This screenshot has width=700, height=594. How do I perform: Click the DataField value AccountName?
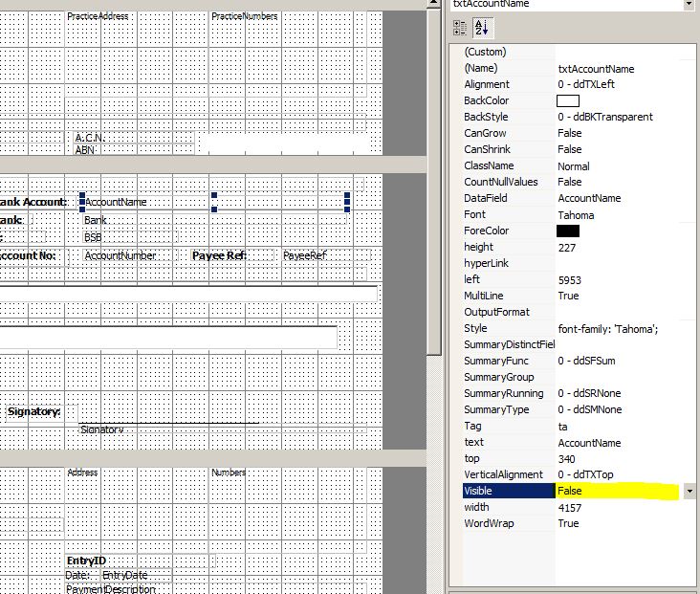[588, 198]
